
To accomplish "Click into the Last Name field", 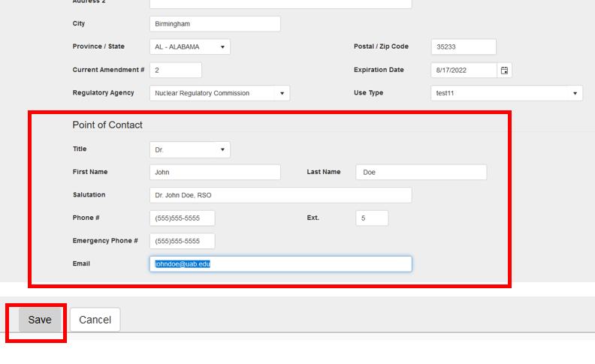I will (421, 172).
